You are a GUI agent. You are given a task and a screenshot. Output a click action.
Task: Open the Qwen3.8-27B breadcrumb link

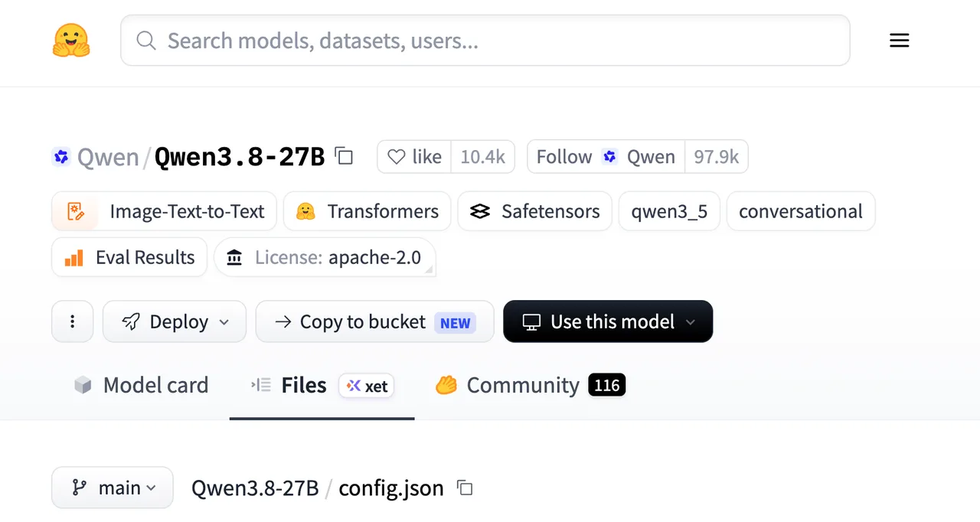[x=255, y=488]
